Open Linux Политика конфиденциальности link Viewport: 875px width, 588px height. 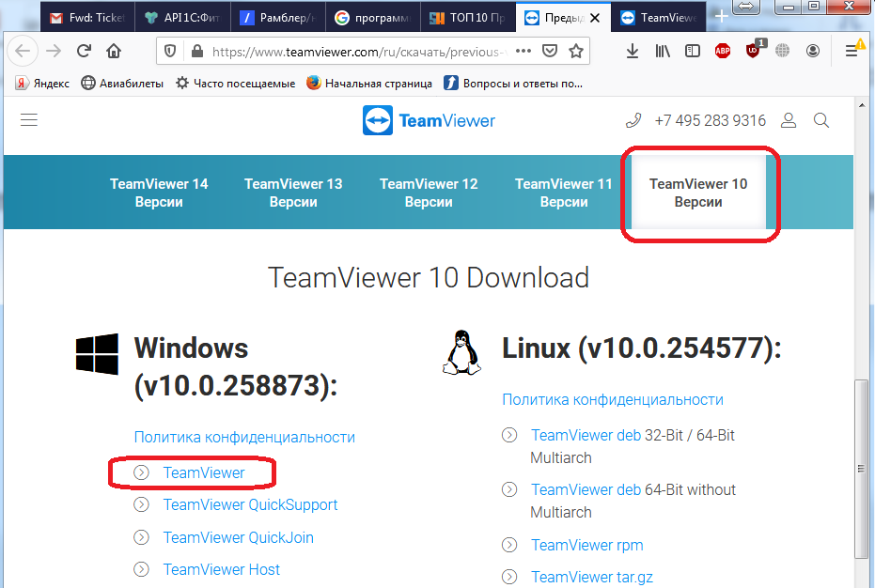[x=613, y=399]
